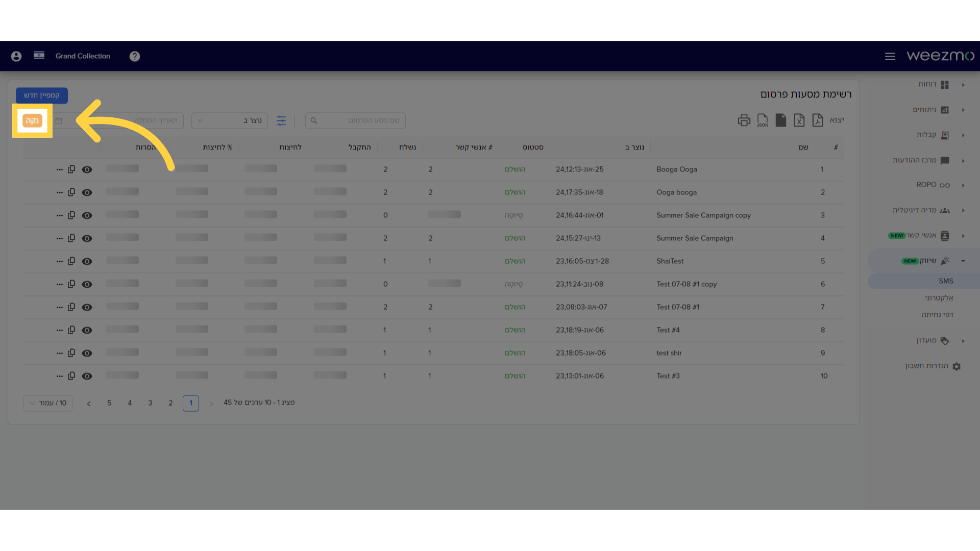This screenshot has height=551, width=980.
Task: View the Booga Ooga campaign
Action: click(87, 169)
